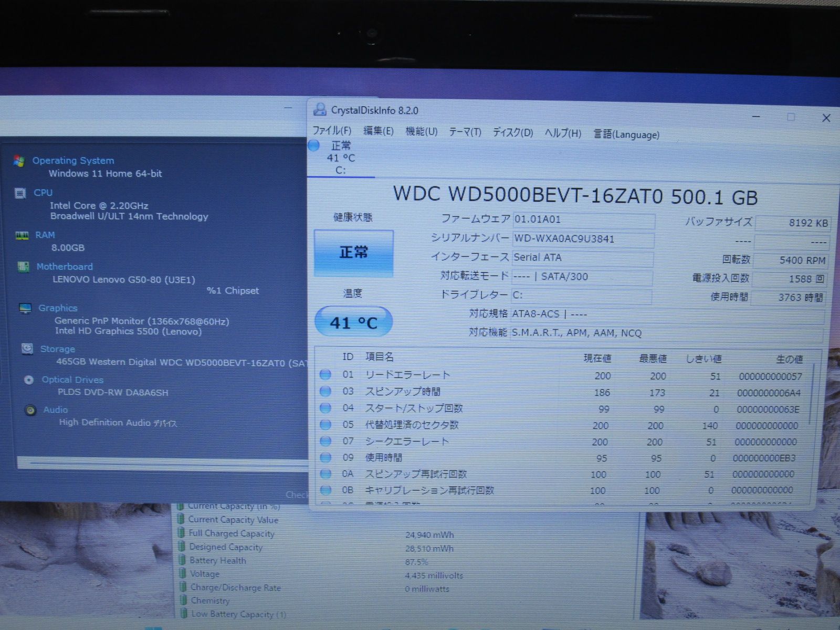The height and width of the screenshot is (630, 840).
Task: Click the 対応転送モード field showing SATA/300
Action: 582,277
